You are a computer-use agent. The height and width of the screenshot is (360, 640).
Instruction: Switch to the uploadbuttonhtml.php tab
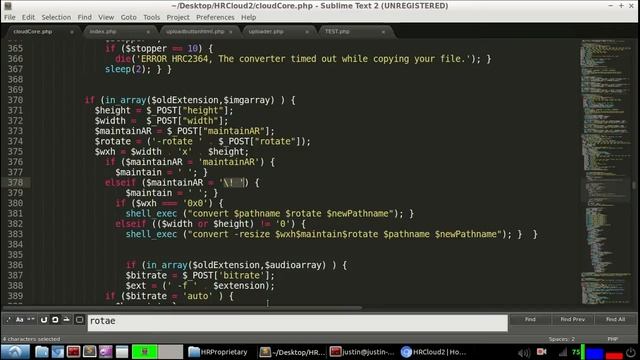(198, 31)
